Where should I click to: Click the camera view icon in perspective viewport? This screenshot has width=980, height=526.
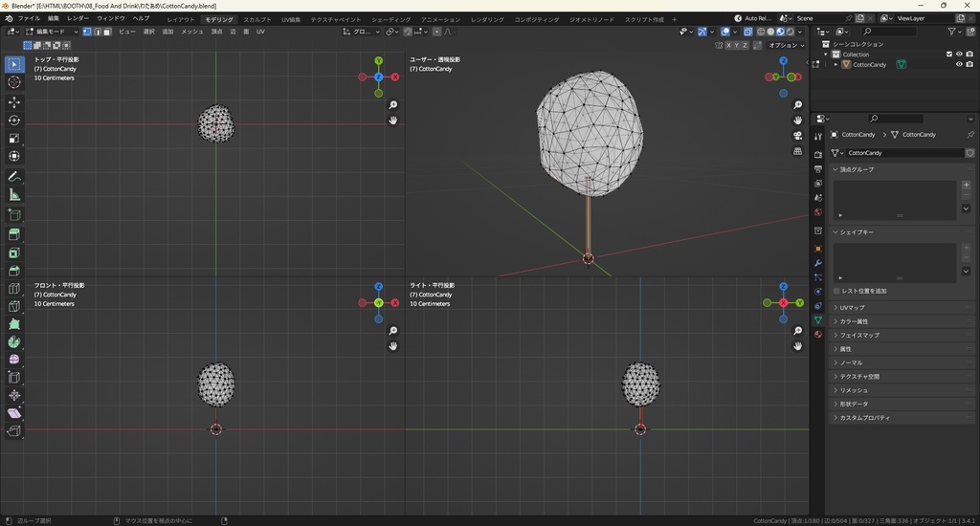(797, 136)
